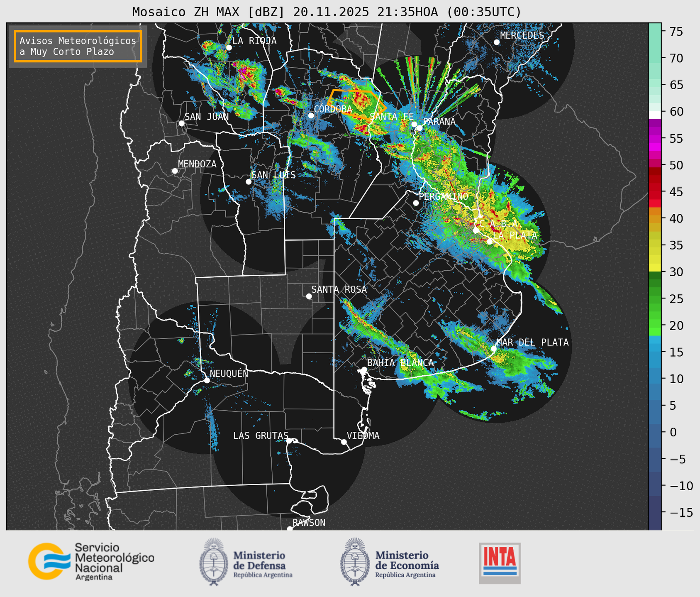Click the Servicio Meteorológico Nacional logo
The image size is (700, 597).
(x=91, y=561)
